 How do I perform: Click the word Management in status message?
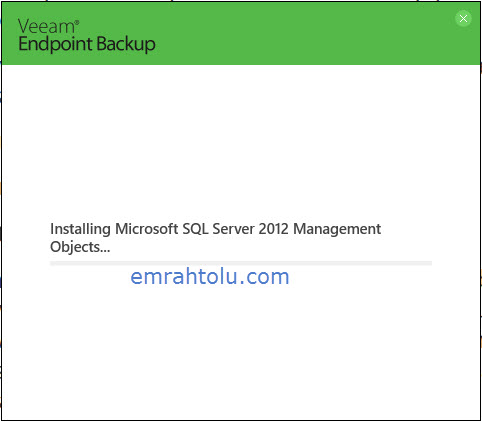(x=337, y=229)
